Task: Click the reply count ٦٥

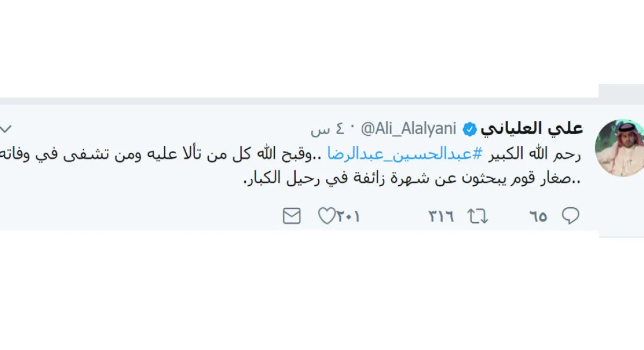Action: (x=538, y=216)
